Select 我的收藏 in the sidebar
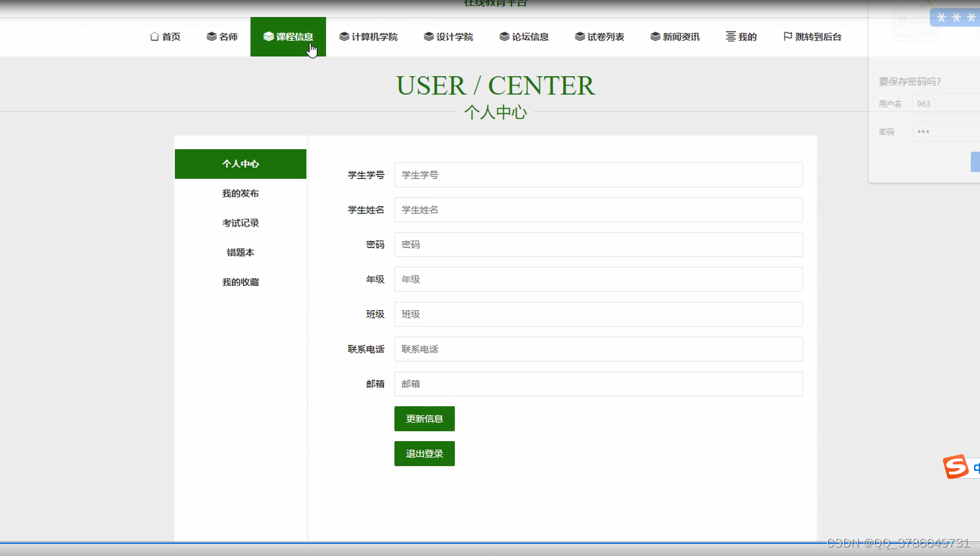This screenshot has width=980, height=556. [240, 282]
